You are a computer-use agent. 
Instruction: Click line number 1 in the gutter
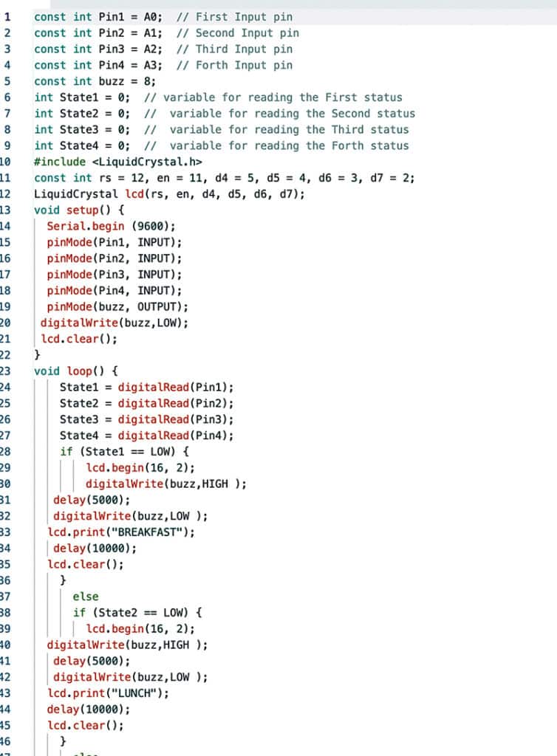coord(7,16)
